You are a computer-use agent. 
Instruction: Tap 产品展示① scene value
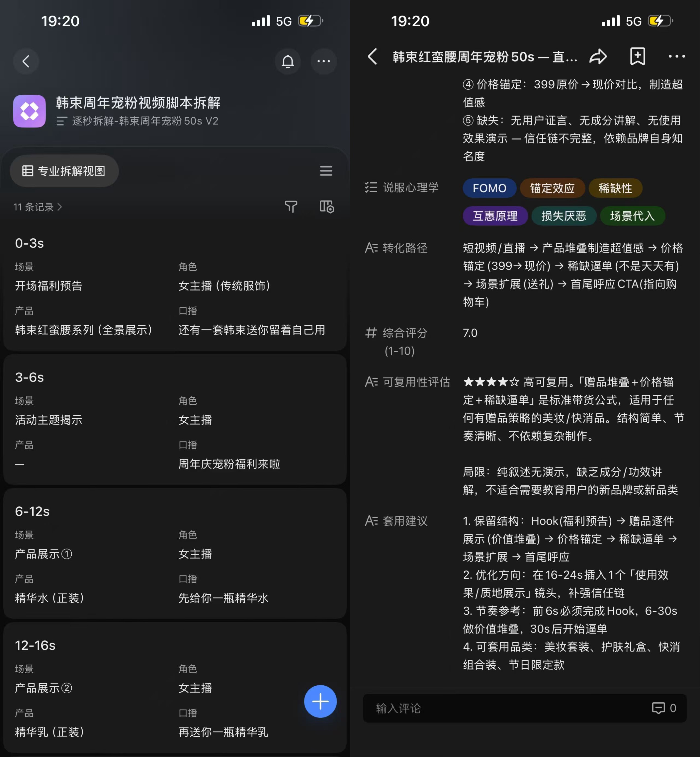click(x=43, y=554)
